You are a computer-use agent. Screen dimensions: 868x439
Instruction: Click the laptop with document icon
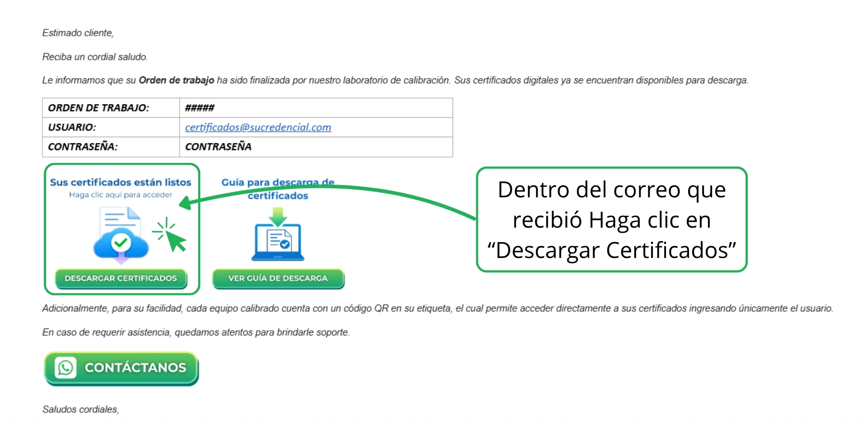278,242
